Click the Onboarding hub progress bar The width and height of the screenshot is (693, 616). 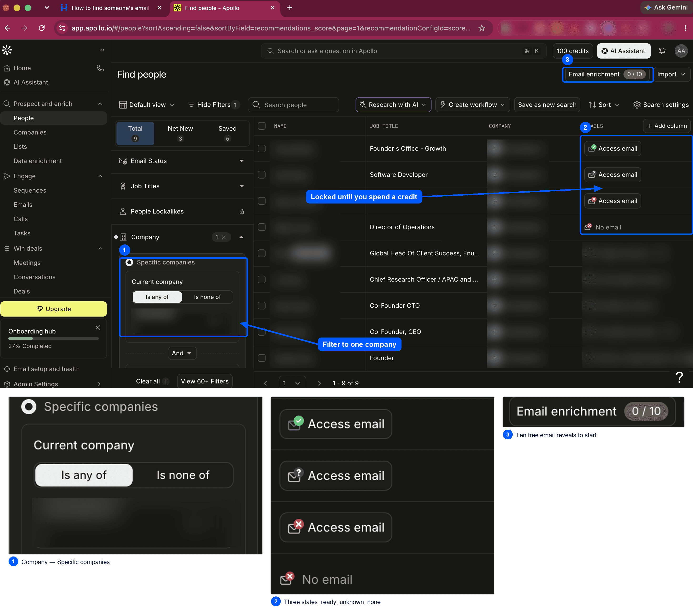tap(54, 338)
